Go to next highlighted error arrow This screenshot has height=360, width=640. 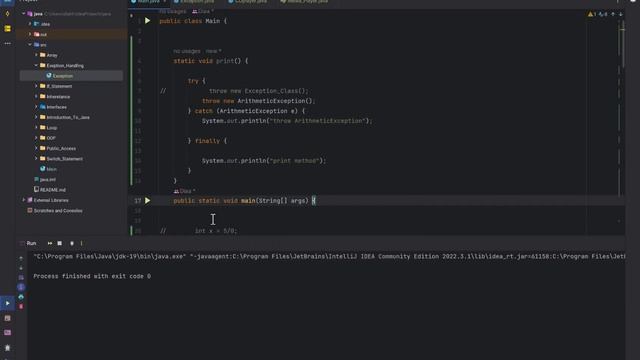[x=621, y=14]
